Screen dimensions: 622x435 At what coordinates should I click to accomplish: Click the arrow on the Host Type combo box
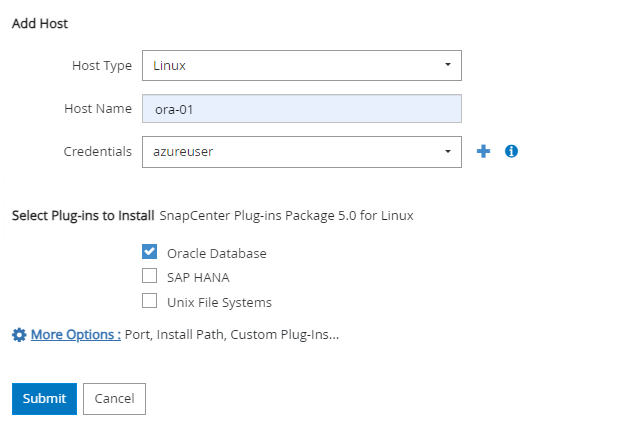[x=447, y=66]
